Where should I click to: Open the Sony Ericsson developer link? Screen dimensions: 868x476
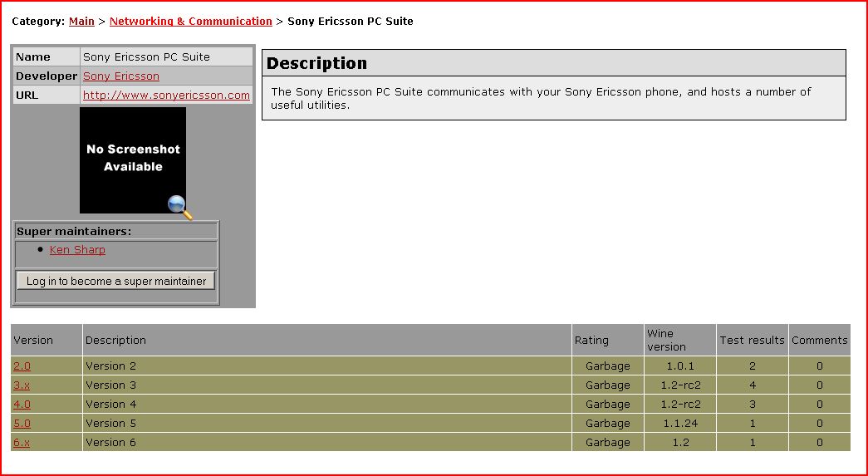(x=121, y=76)
